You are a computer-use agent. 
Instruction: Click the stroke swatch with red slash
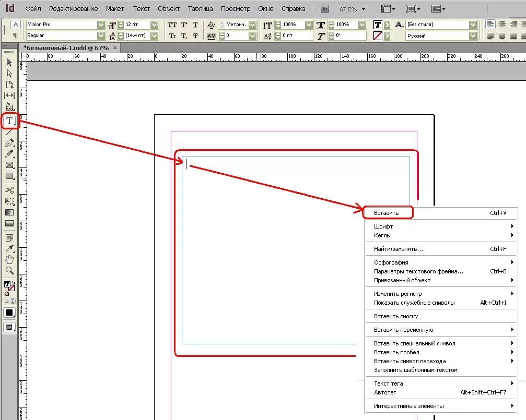tap(378, 35)
